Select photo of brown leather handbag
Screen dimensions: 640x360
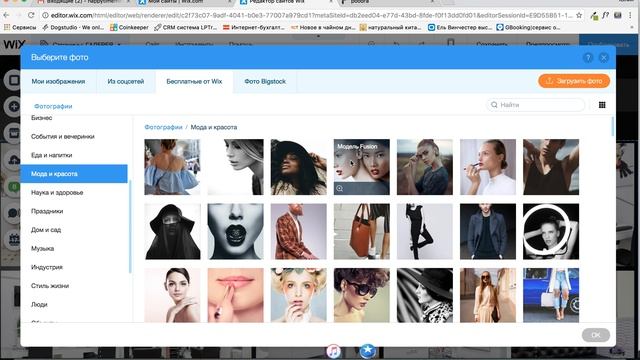pos(362,231)
